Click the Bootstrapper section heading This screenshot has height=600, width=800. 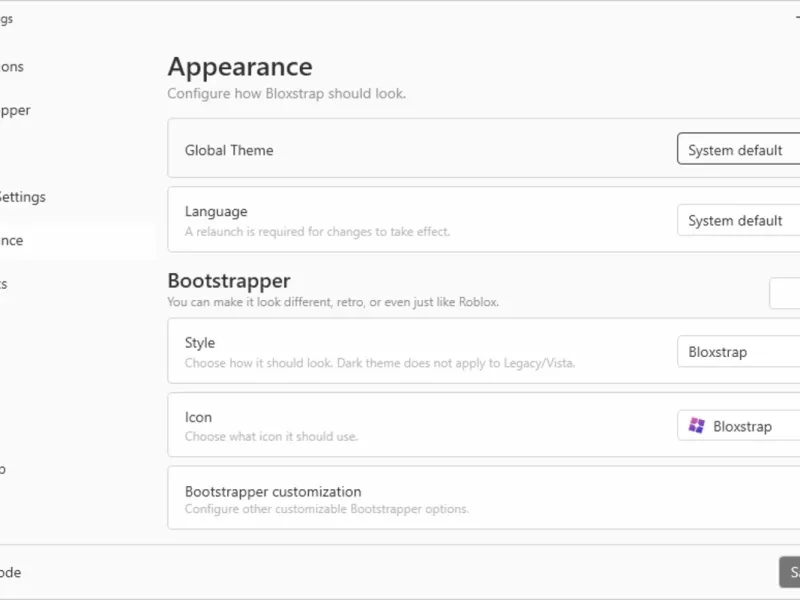pyautogui.click(x=229, y=281)
